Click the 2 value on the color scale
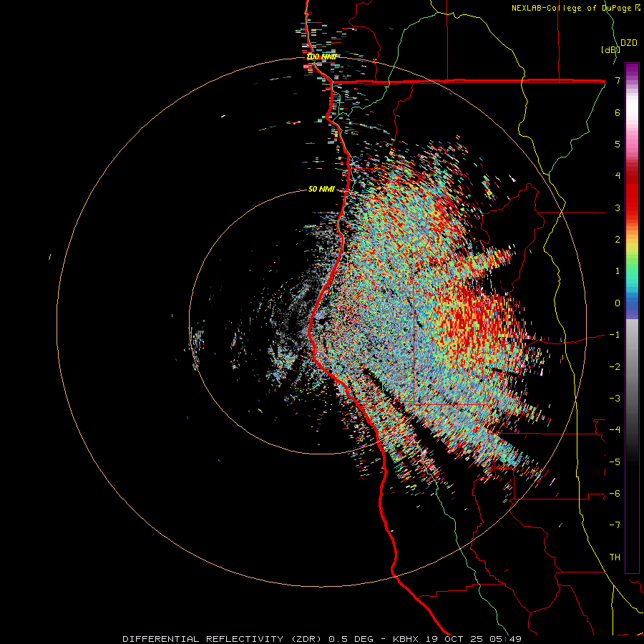The height and width of the screenshot is (644, 644). tap(618, 240)
